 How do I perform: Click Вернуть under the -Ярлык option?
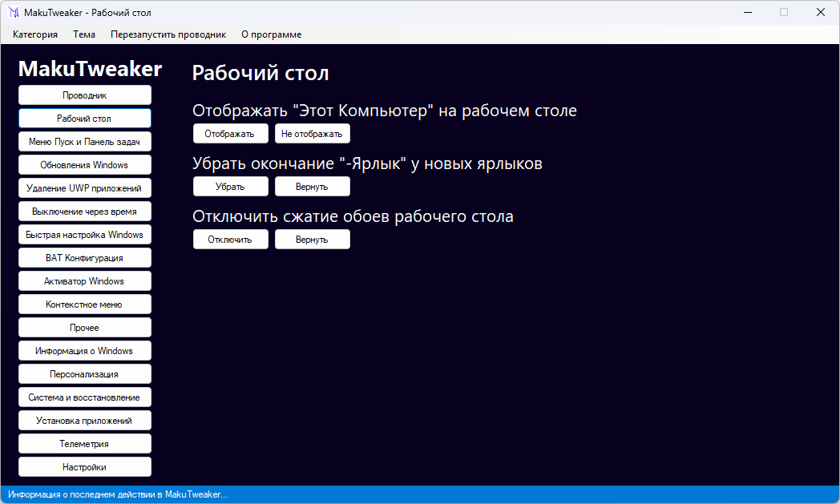313,187
